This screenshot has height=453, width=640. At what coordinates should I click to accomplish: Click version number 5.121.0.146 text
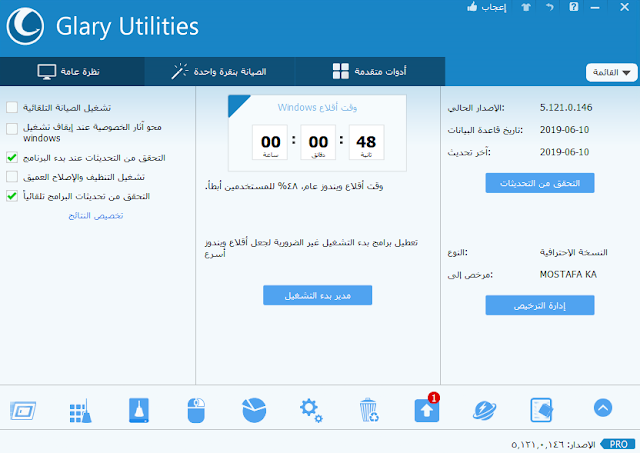(x=566, y=107)
